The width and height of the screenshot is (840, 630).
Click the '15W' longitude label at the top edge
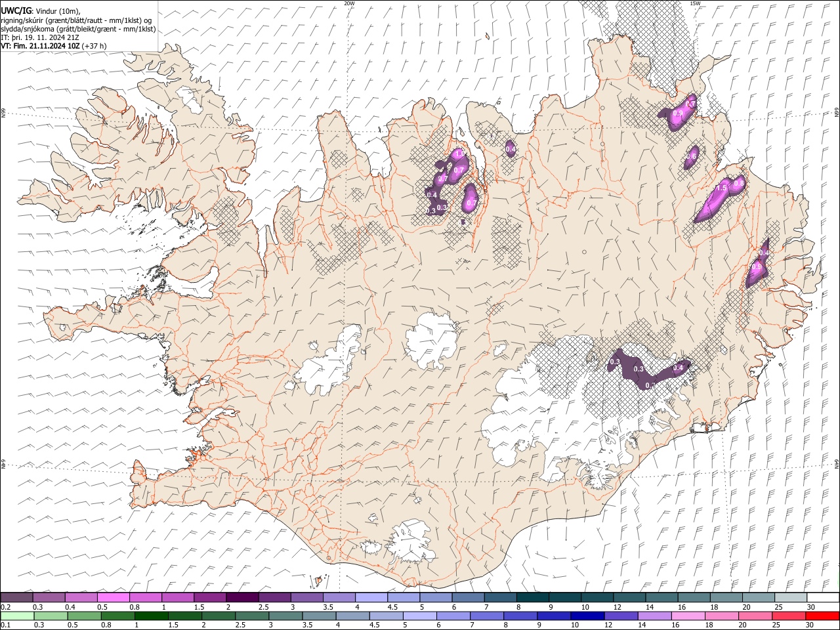(x=696, y=3)
